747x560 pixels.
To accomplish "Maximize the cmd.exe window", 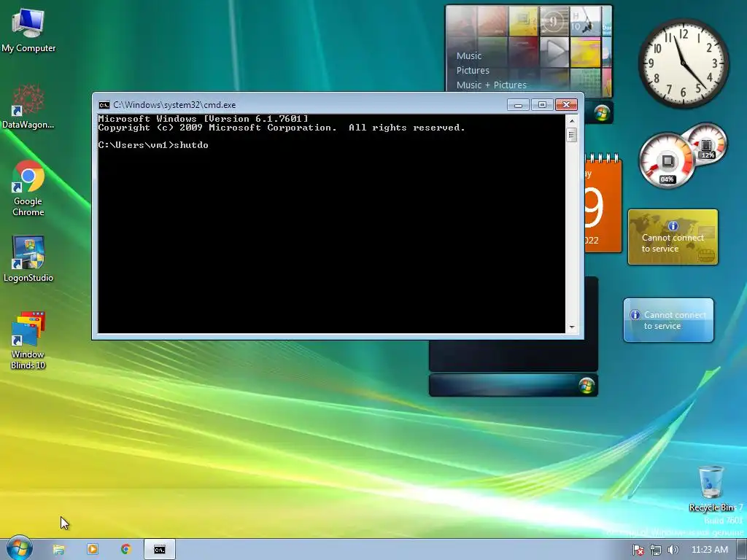I will [542, 105].
